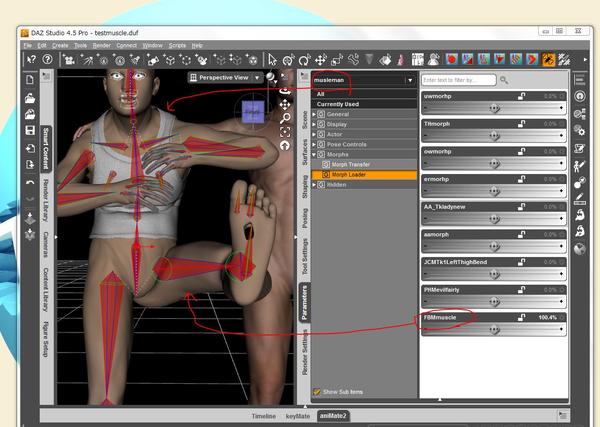This screenshot has width=600, height=427.
Task: Switch to the aniMate2 tab
Action: coord(333,416)
